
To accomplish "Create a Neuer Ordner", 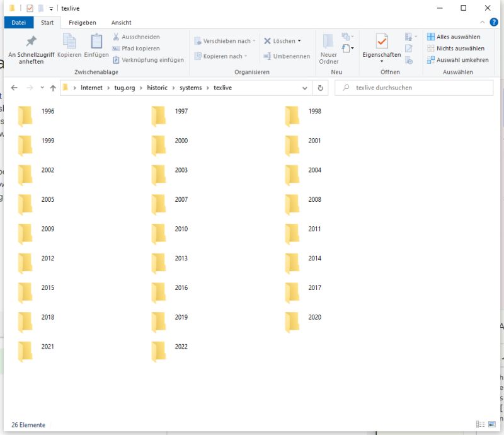I will coord(328,49).
